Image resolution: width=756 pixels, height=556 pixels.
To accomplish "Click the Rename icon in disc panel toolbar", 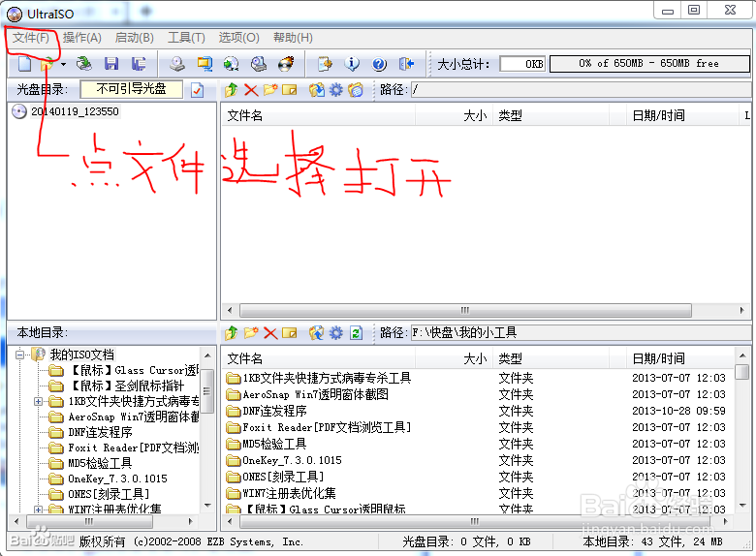I will pos(289,90).
